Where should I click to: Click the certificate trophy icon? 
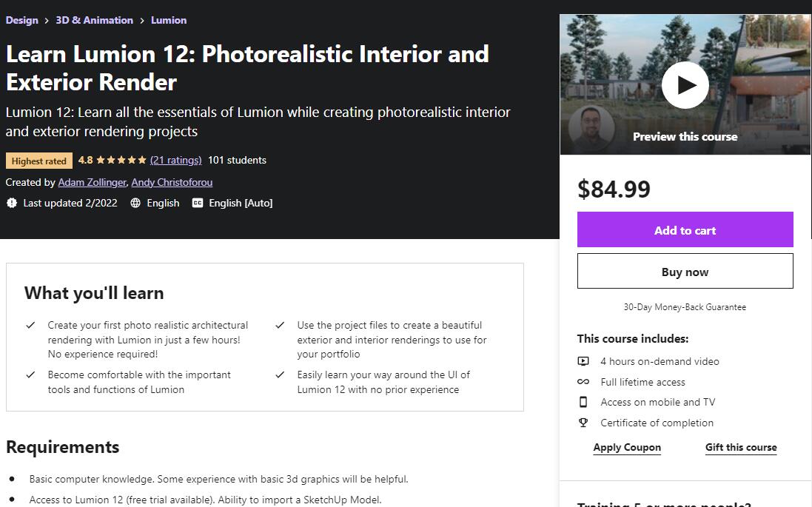(x=583, y=423)
